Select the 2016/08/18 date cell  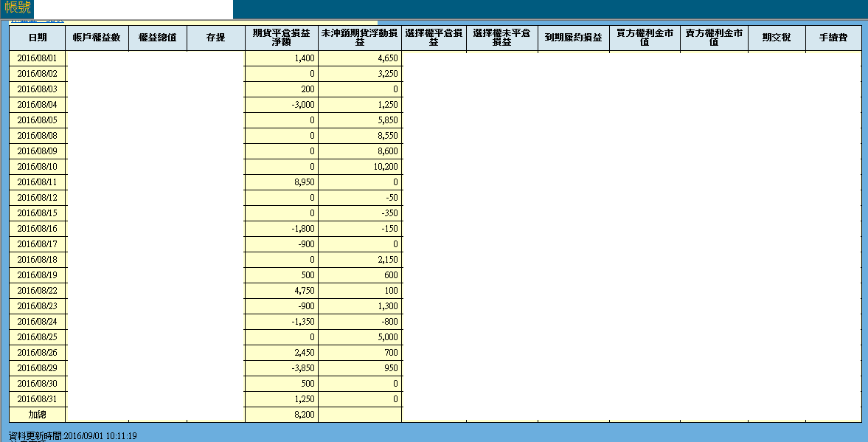pos(38,260)
